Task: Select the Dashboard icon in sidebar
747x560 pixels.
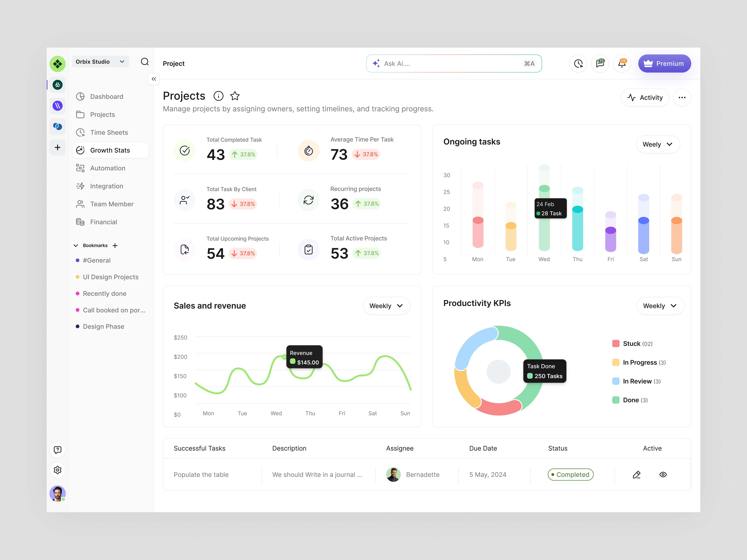Action: click(80, 96)
